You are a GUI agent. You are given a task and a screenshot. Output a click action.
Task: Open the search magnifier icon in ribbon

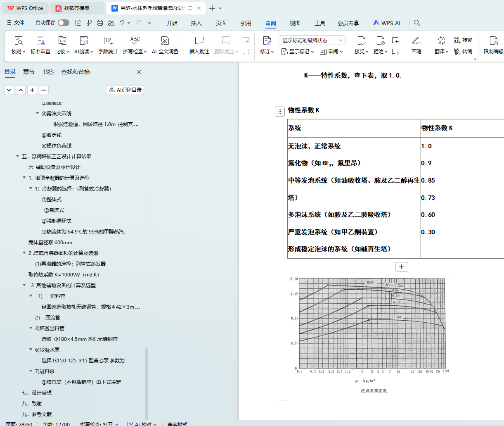[x=417, y=23]
